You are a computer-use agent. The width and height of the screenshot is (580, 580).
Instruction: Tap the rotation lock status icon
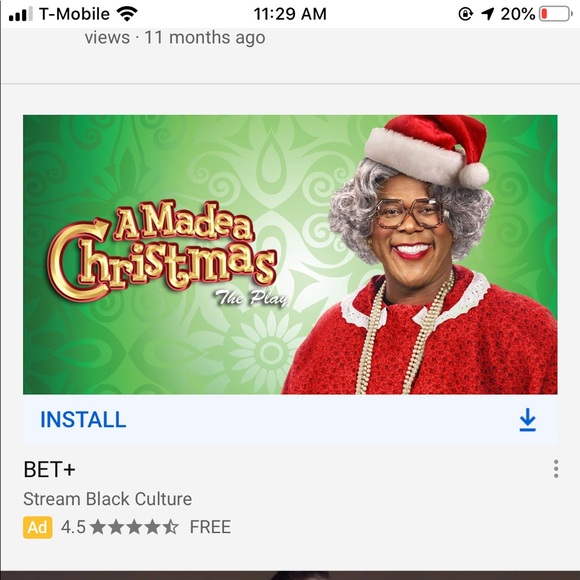[465, 14]
